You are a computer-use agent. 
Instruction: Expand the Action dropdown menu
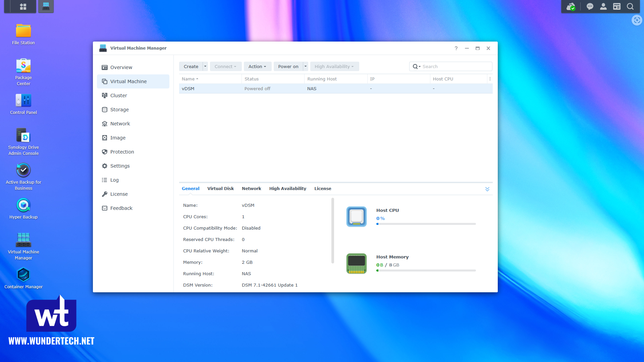pos(257,66)
